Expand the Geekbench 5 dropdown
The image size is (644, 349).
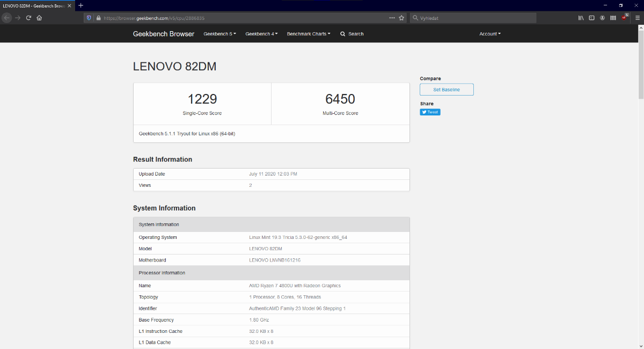tap(219, 34)
